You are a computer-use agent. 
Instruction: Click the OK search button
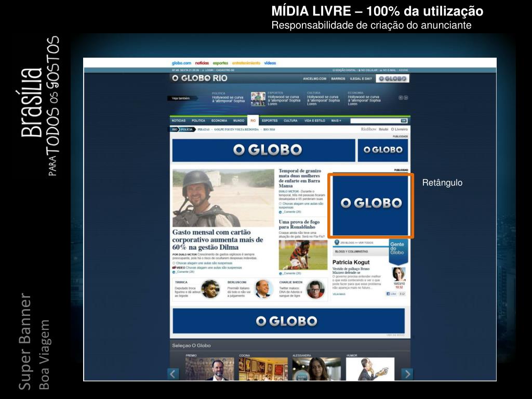pos(404,121)
